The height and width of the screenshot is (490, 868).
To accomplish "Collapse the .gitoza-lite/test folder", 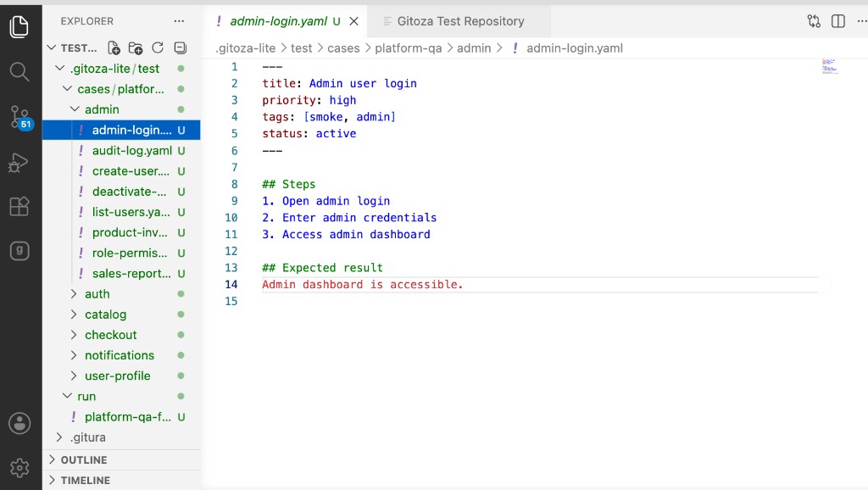I will (x=60, y=68).
